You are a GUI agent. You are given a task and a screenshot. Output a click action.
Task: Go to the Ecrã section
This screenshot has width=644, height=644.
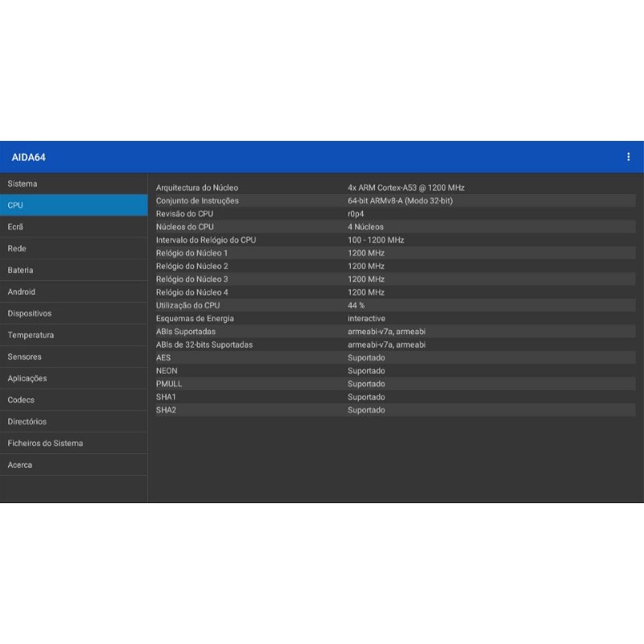(73, 227)
